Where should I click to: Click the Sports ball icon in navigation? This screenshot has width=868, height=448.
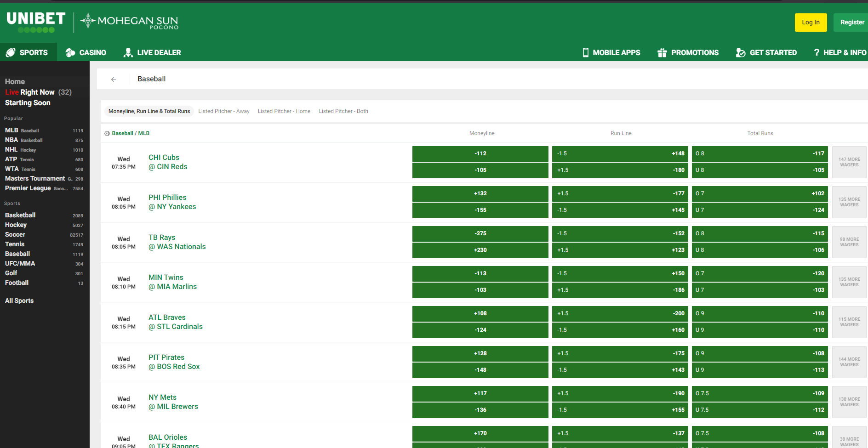11,52
